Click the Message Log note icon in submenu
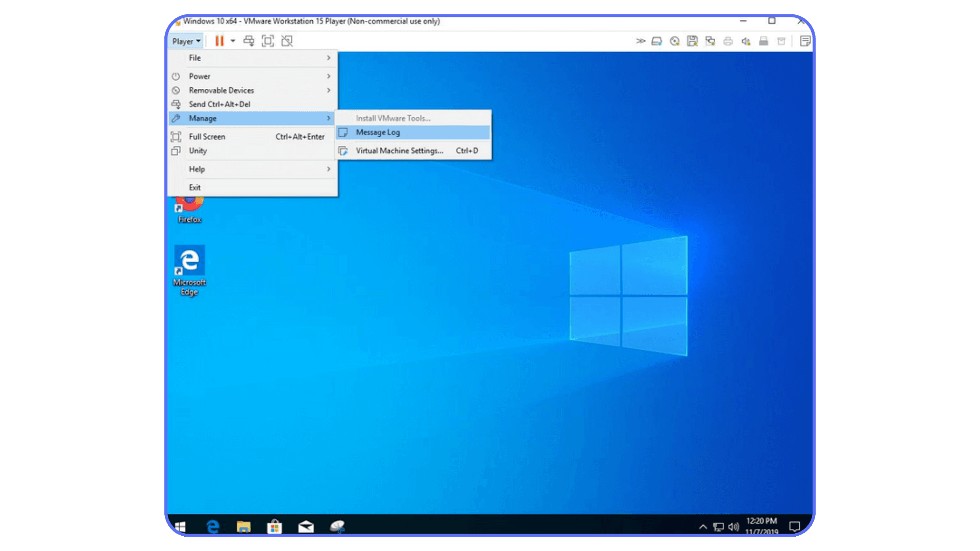This screenshot has width=980, height=551. [x=344, y=132]
